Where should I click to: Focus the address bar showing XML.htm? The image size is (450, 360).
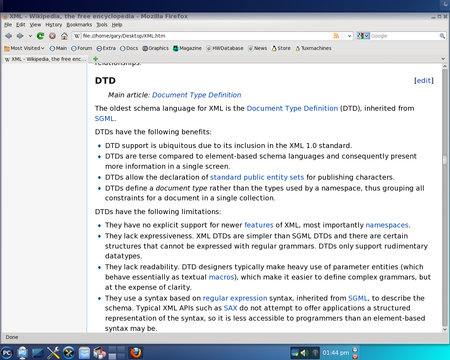click(x=207, y=36)
